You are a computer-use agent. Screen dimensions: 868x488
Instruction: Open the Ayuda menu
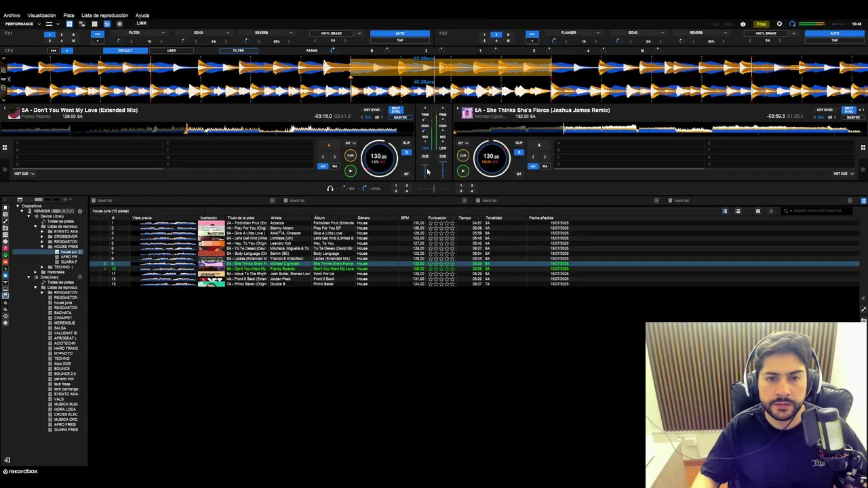coord(142,15)
